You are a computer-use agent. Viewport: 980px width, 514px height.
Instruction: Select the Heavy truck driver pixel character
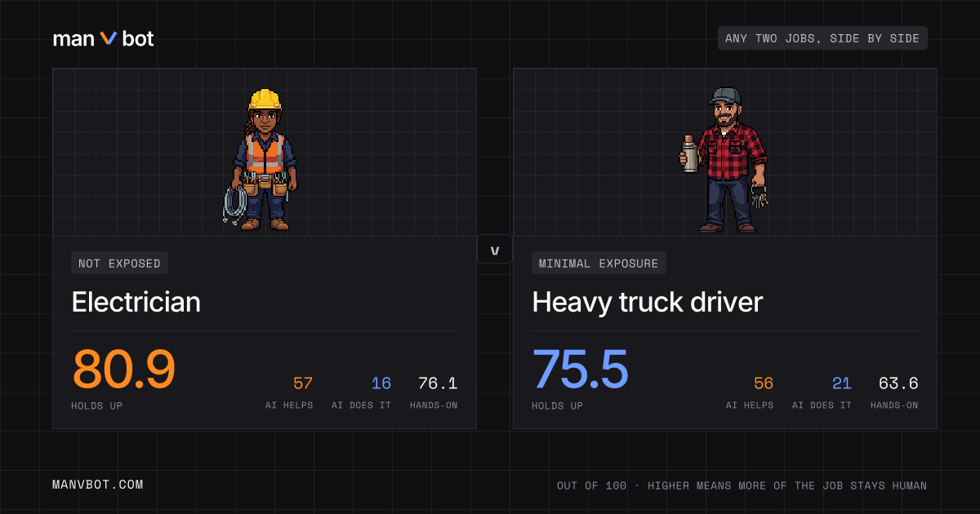(724, 161)
